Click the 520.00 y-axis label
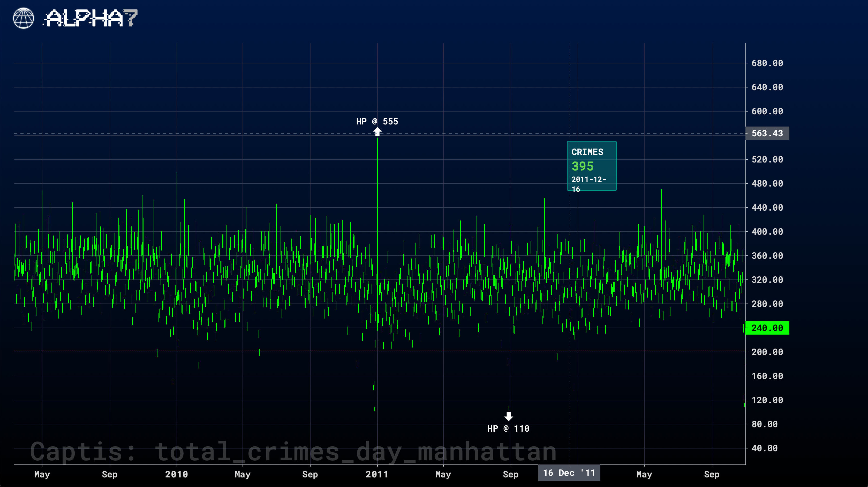Screen dimensions: 868x487 [x=767, y=159]
